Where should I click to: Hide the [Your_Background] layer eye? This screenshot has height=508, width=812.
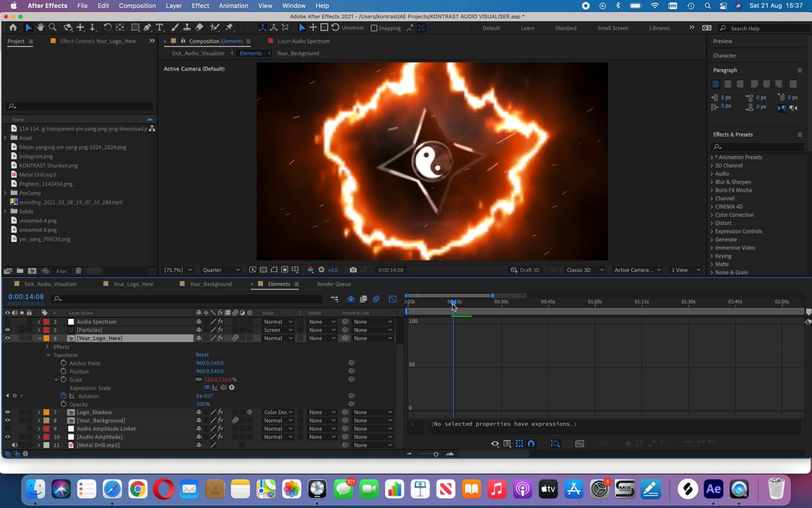coord(8,420)
